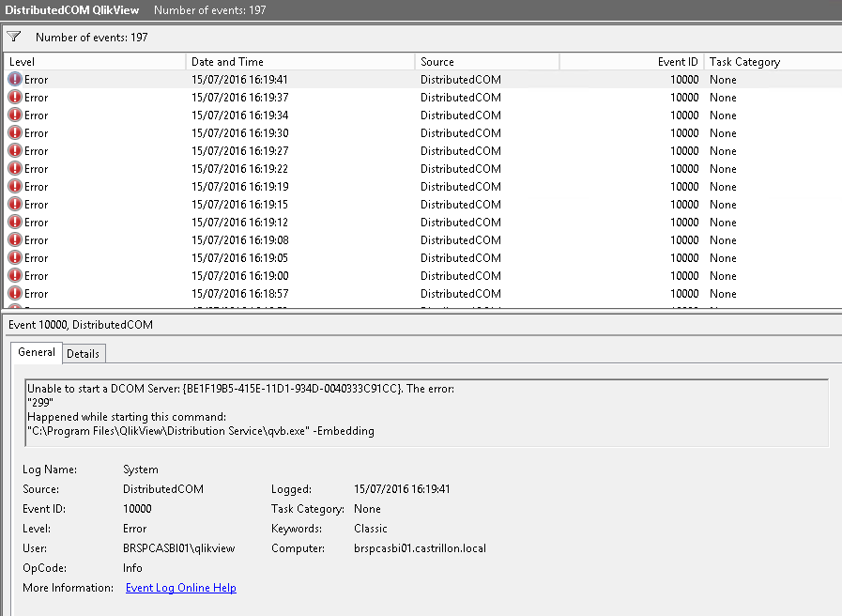Select date cell 15/07/2016 16:19:19
This screenshot has width=842, height=616.
click(239, 186)
